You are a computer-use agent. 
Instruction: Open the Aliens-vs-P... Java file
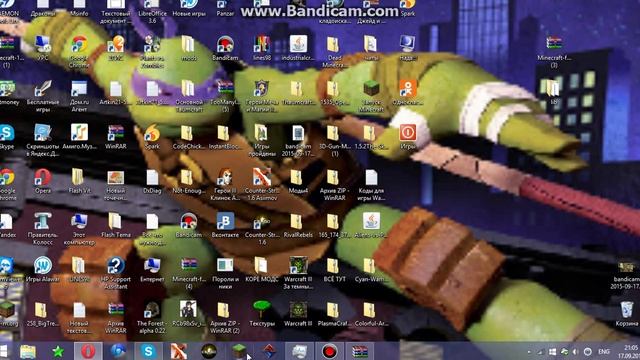pos(371,225)
